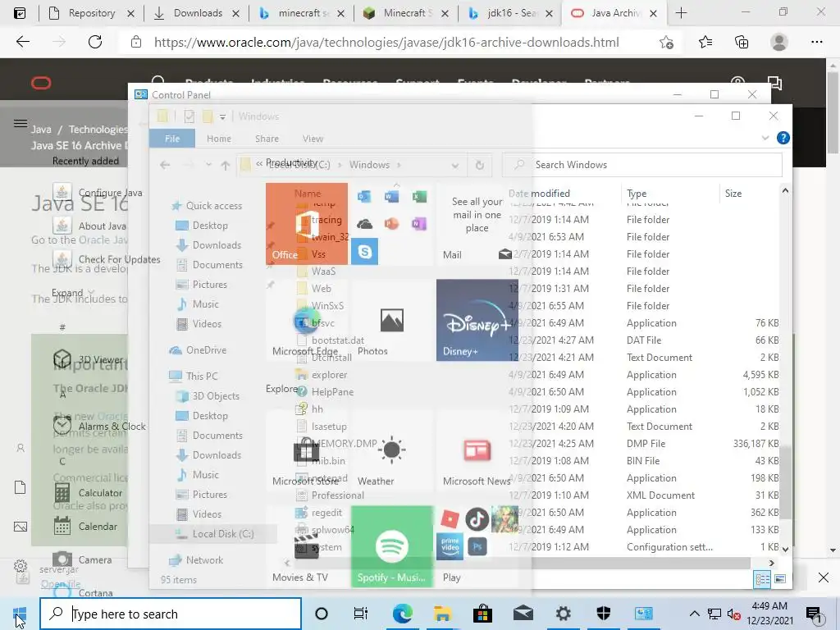
Task: Open address bar previous locations dropdown
Action: coord(454,166)
